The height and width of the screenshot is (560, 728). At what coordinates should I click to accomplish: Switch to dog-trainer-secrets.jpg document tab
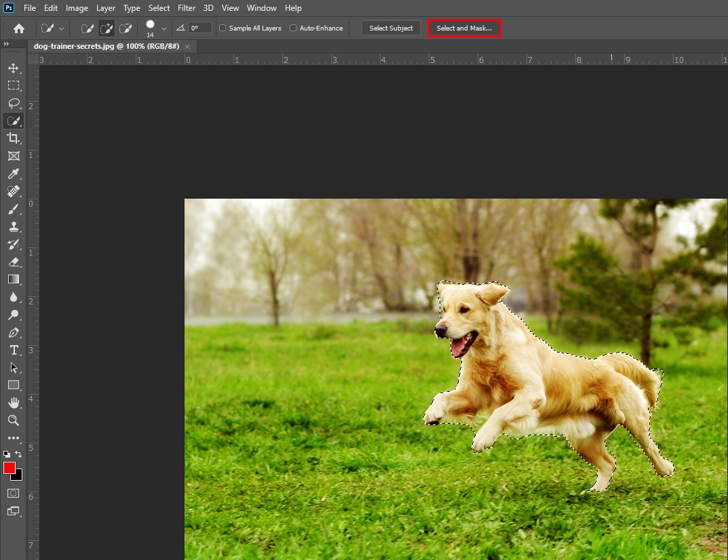tap(106, 46)
